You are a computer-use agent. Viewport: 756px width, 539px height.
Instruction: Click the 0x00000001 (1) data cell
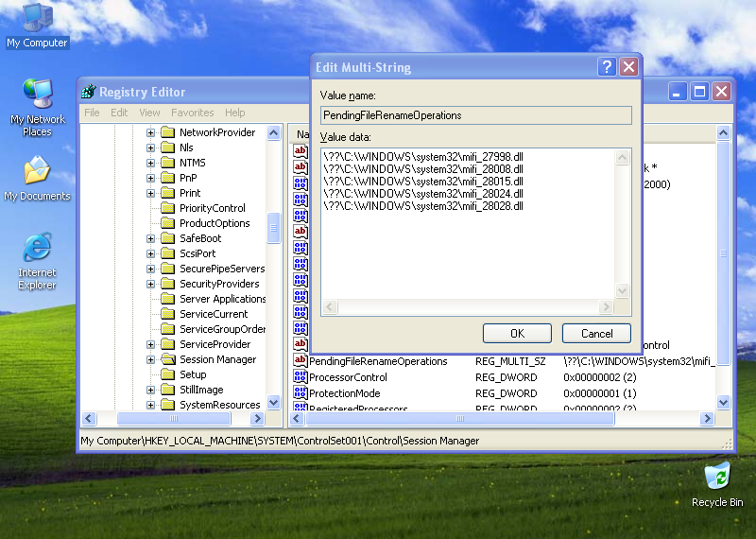600,393
